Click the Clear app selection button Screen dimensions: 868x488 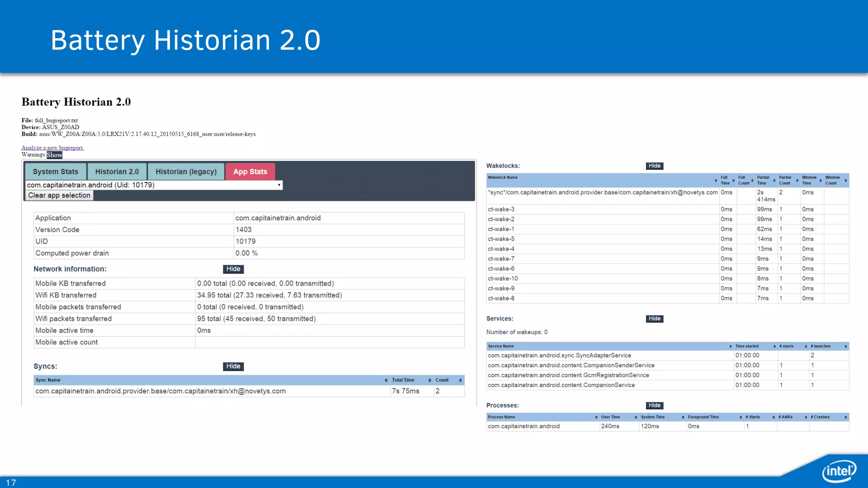59,195
